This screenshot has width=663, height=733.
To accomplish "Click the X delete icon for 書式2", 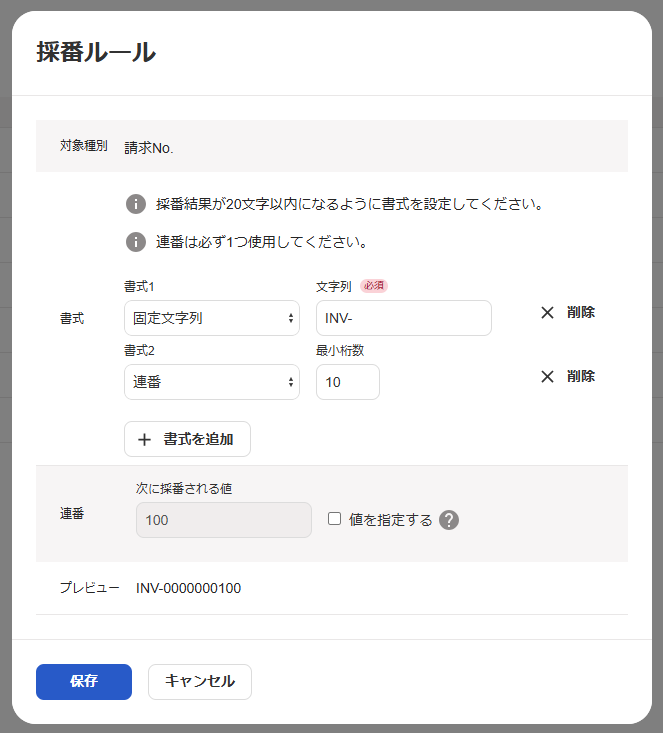I will tap(547, 376).
